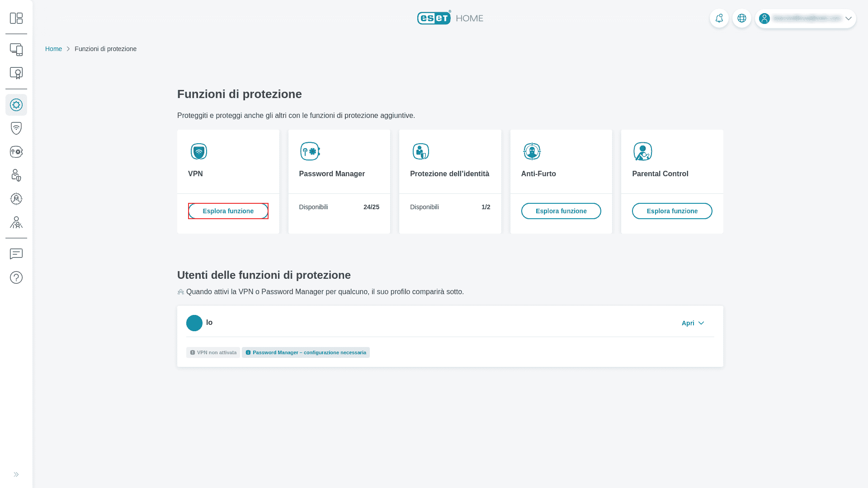Click the Io profile name
Screen dimensions: 868x488
209,323
